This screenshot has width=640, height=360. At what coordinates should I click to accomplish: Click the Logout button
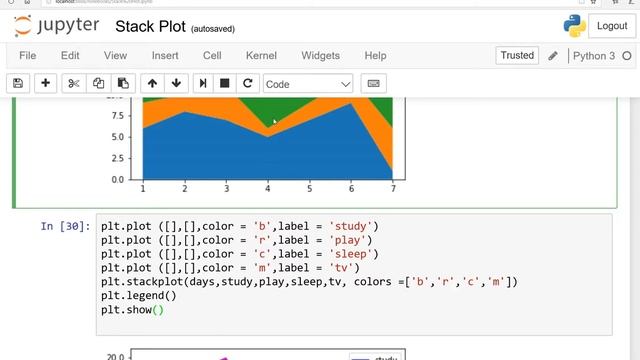612,26
